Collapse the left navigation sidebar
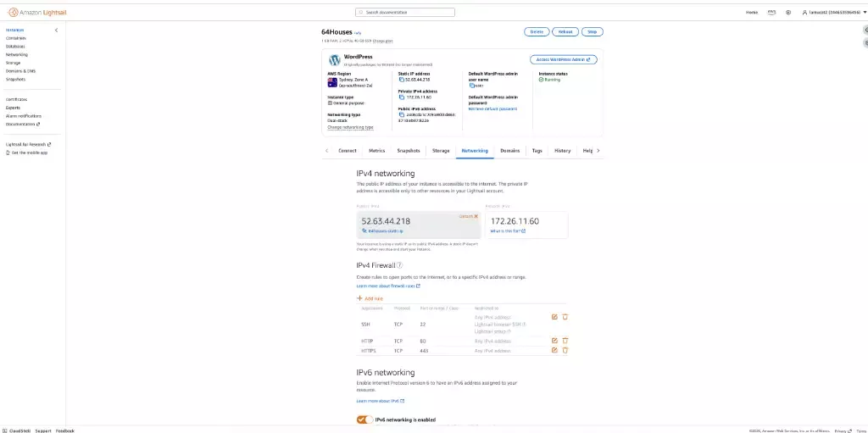 pos(56,30)
